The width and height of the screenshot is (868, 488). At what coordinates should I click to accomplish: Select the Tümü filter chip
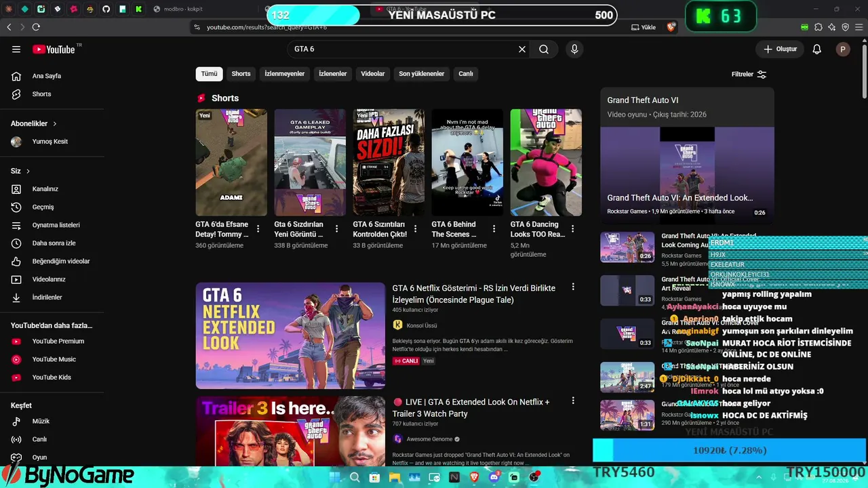pos(209,74)
